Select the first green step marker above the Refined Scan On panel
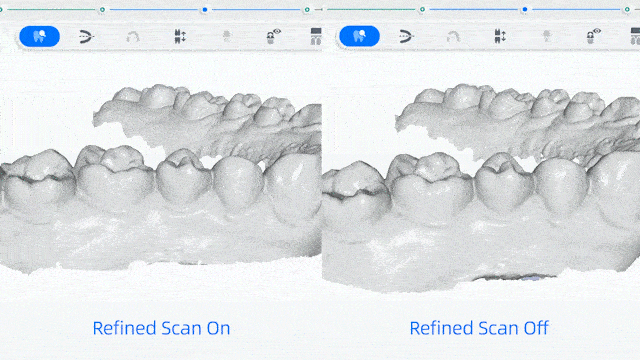Viewport: 640px width, 360px height. pos(102,9)
